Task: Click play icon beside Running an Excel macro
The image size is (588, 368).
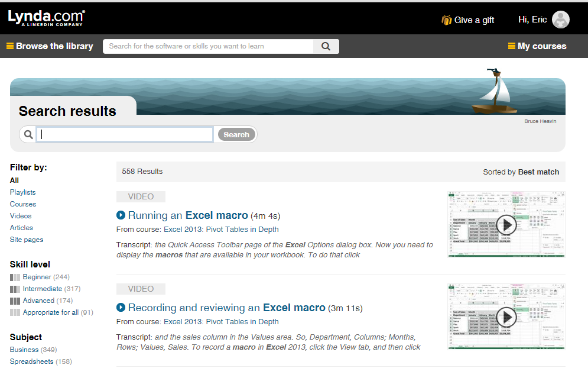Action: coord(121,215)
